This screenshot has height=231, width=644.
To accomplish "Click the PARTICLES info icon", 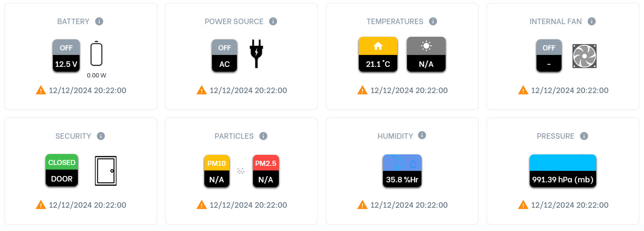I will 263,136.
